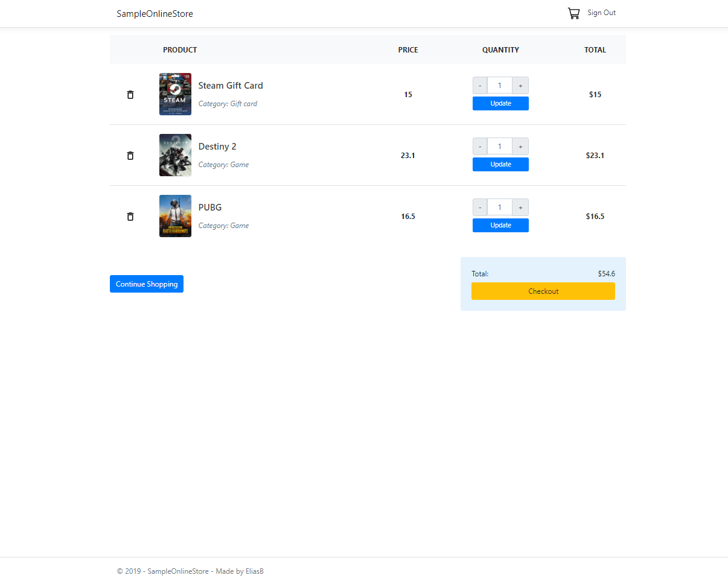
Task: Click the $54.6 cart total amount
Action: pos(607,274)
